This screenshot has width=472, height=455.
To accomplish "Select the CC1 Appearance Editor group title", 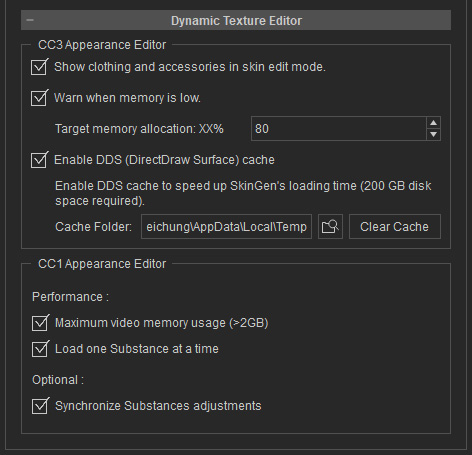I will [102, 264].
